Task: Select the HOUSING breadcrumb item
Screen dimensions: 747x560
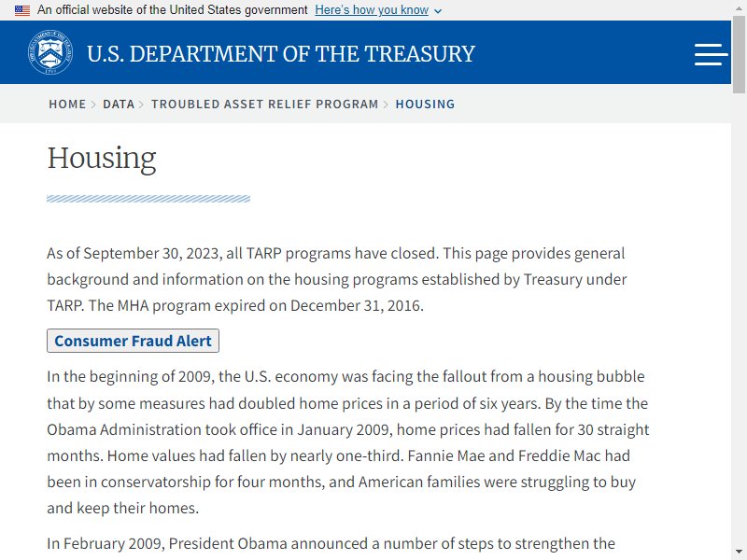Action: pos(425,104)
